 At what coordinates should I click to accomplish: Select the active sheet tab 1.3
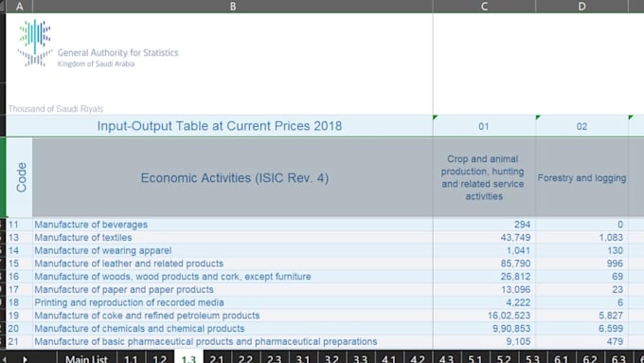(188, 357)
